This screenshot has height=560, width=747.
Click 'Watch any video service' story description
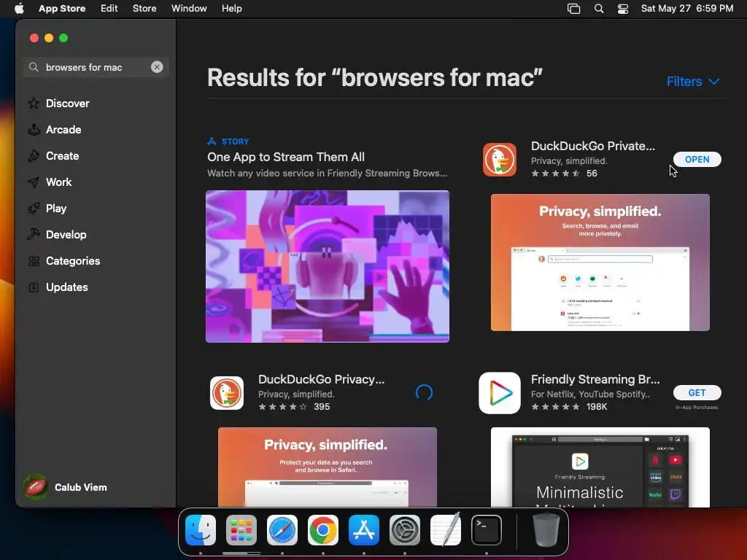tap(328, 174)
